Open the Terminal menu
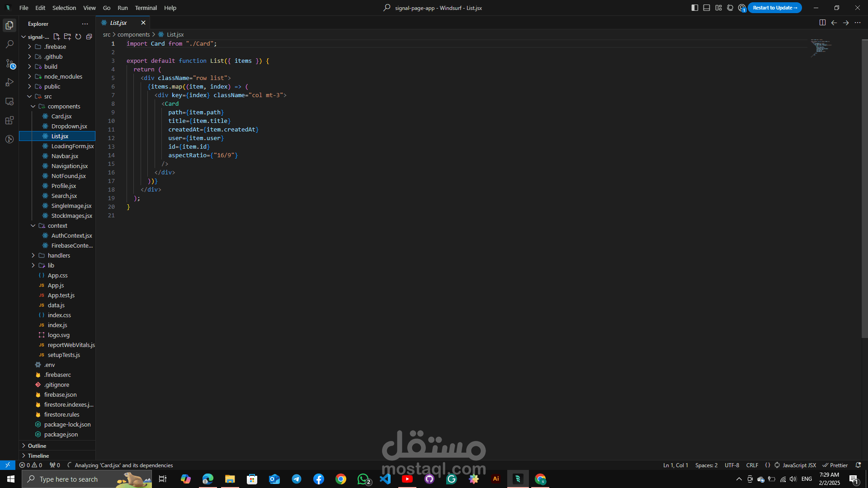This screenshot has height=488, width=868. point(146,8)
